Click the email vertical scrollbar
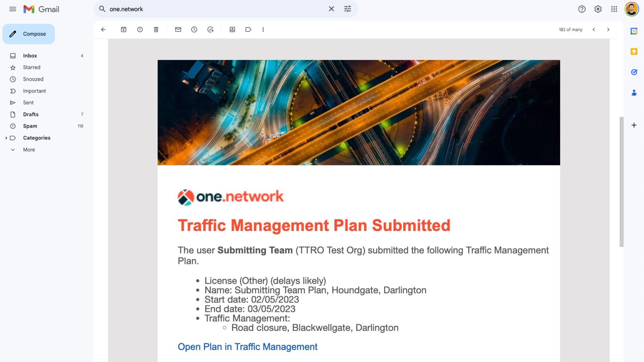The height and width of the screenshot is (362, 644). pos(621,182)
